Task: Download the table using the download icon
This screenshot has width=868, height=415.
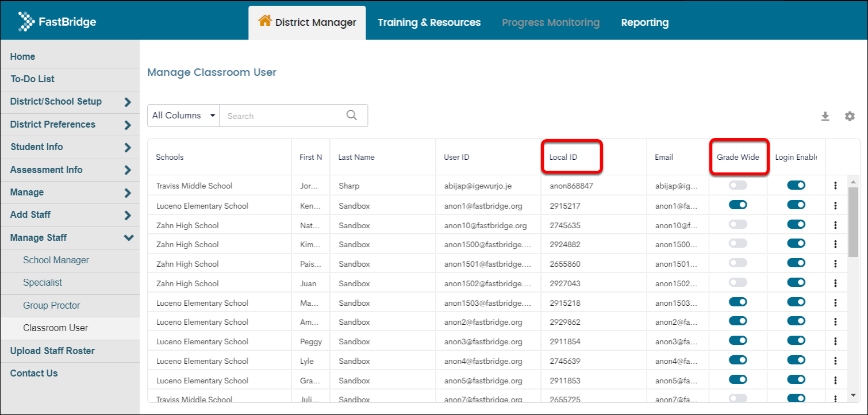Action: (825, 117)
